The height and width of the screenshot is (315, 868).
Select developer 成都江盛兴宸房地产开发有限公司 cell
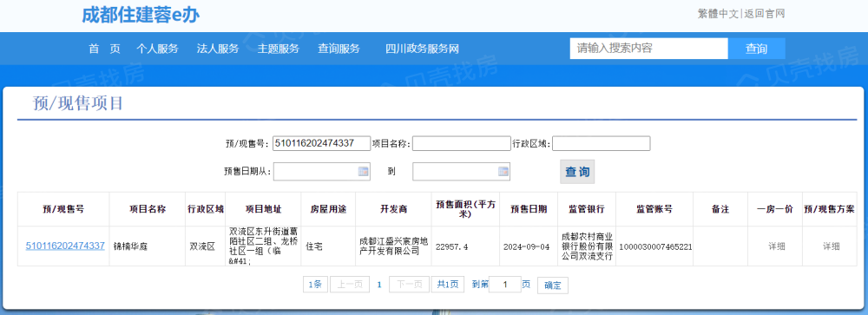[x=393, y=246]
